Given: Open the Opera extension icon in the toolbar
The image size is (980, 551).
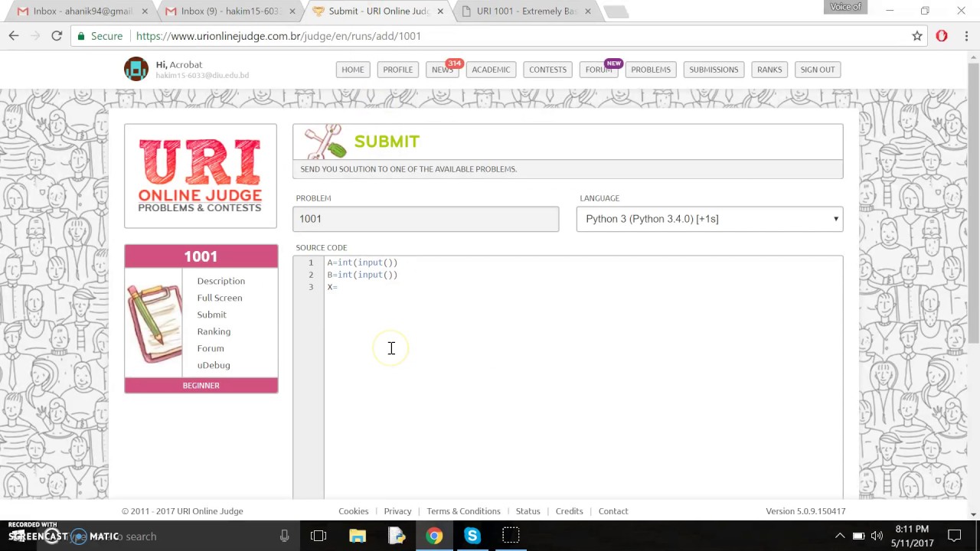Looking at the screenshot, I should [942, 36].
